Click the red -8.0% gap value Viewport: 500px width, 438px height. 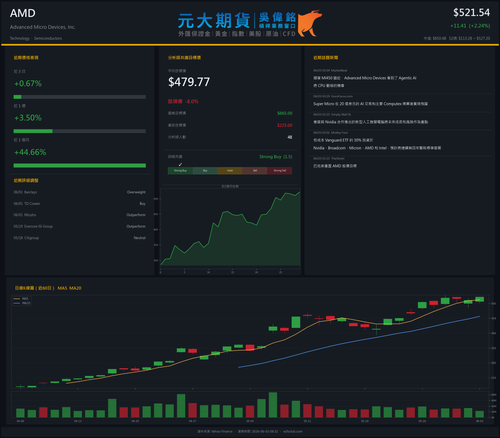pyautogui.click(x=192, y=101)
